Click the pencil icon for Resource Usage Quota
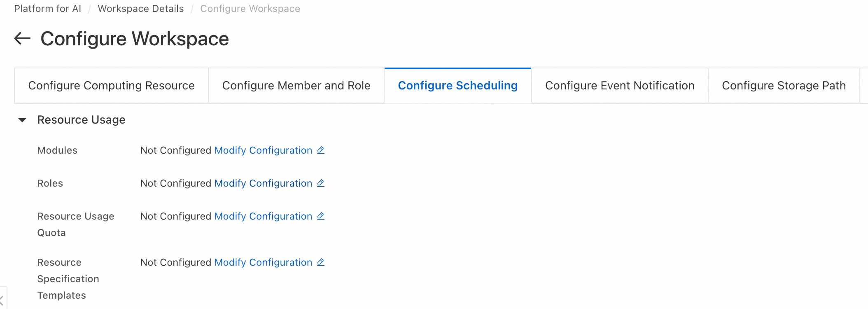Viewport: 868px width, 309px height. [321, 216]
